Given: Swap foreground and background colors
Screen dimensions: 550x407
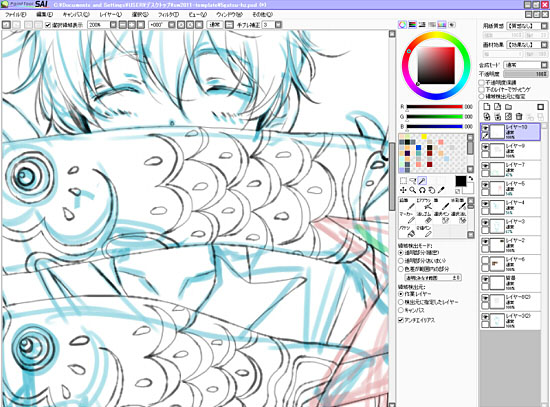Looking at the screenshot, I should (x=470, y=179).
